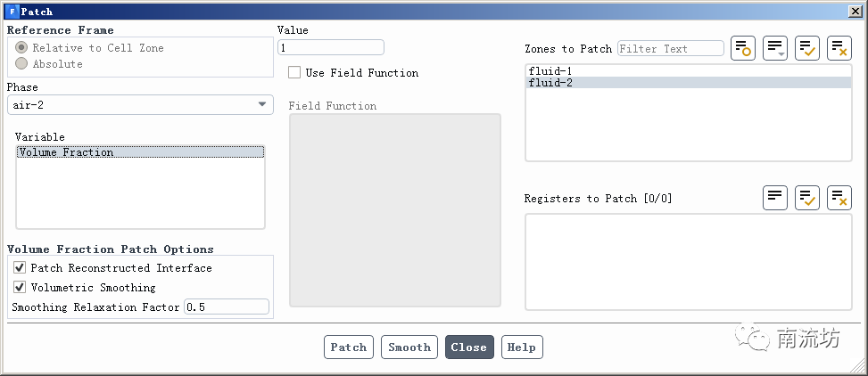Toggle tree view for Registers to Patch
The height and width of the screenshot is (376, 868).
click(775, 198)
